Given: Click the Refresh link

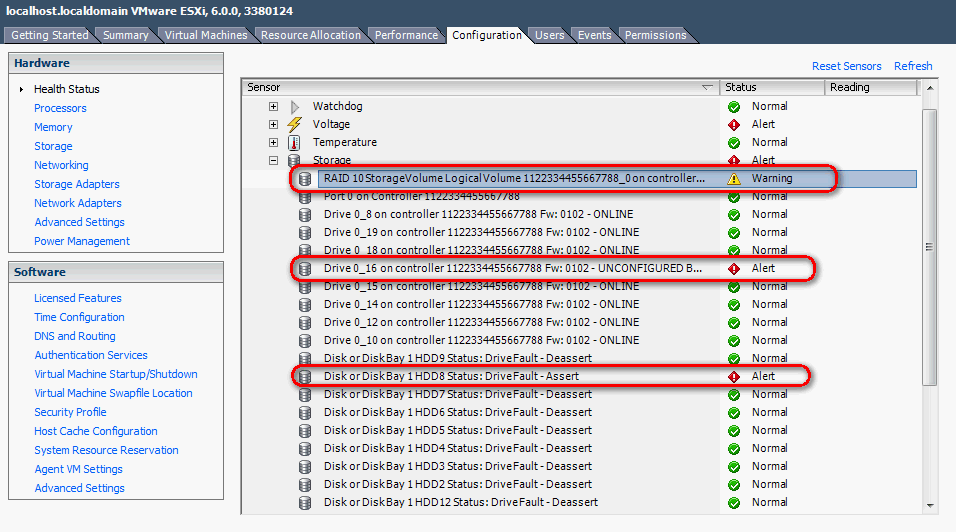Looking at the screenshot, I should 913,66.
